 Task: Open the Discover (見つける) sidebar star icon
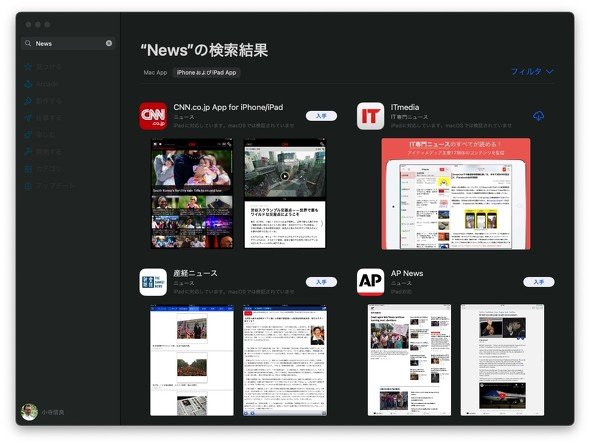[28, 67]
